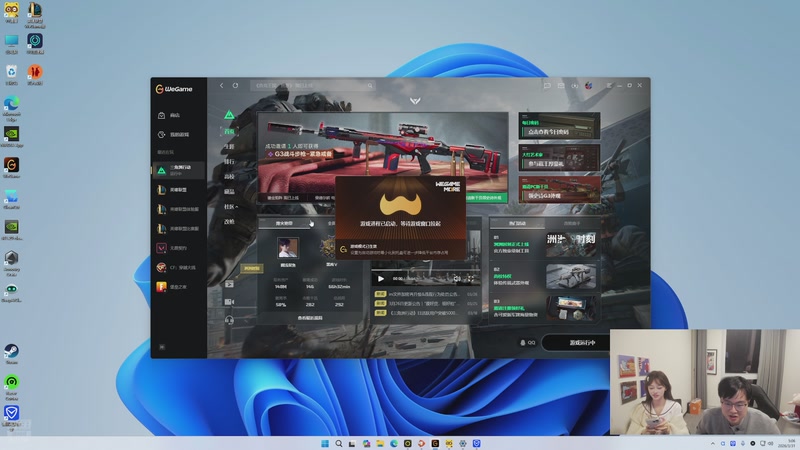Viewport: 800px width, 450px height.
Task: Select the hot activities tab
Action: tap(517, 223)
